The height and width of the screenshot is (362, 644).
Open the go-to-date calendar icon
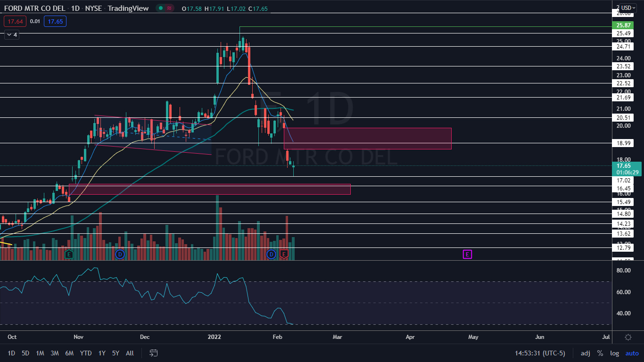tap(153, 353)
